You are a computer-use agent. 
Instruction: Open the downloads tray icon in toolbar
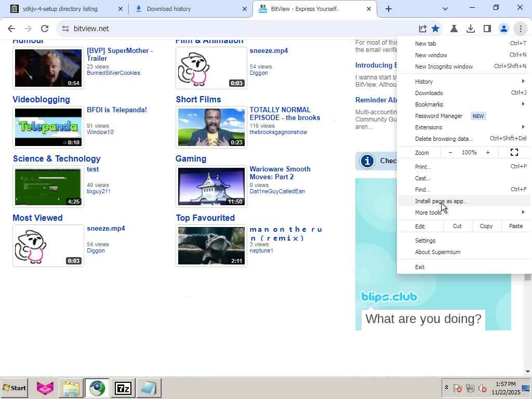click(471, 29)
